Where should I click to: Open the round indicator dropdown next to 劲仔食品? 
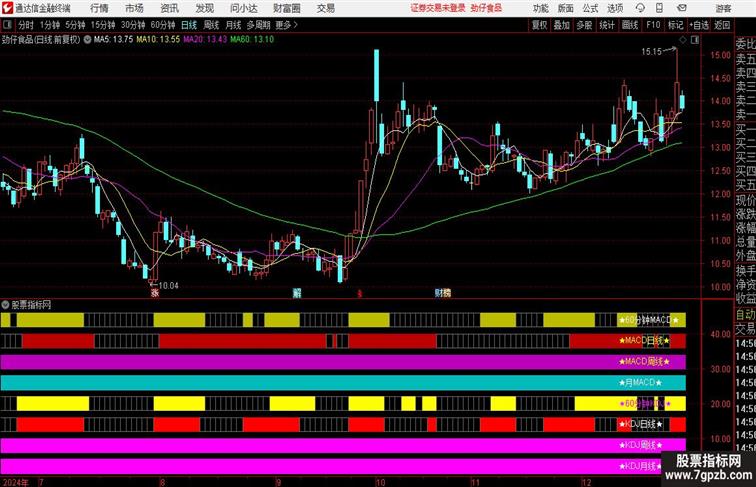tap(87, 40)
